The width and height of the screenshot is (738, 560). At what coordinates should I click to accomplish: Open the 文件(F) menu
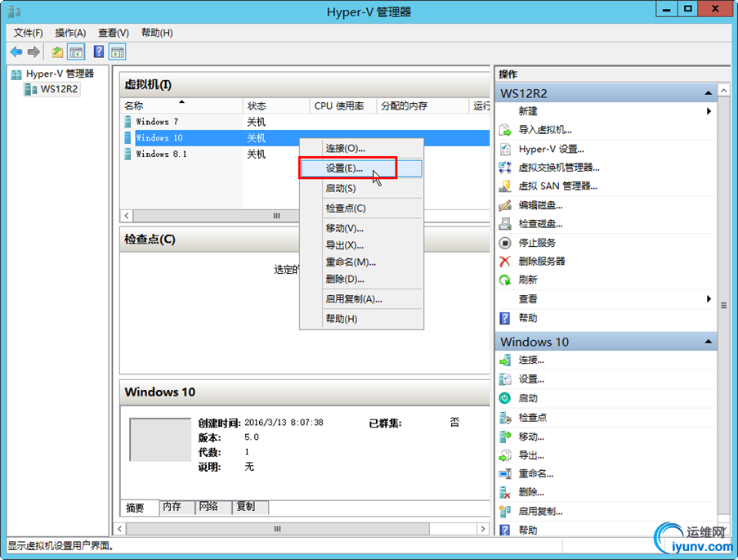[x=29, y=33]
